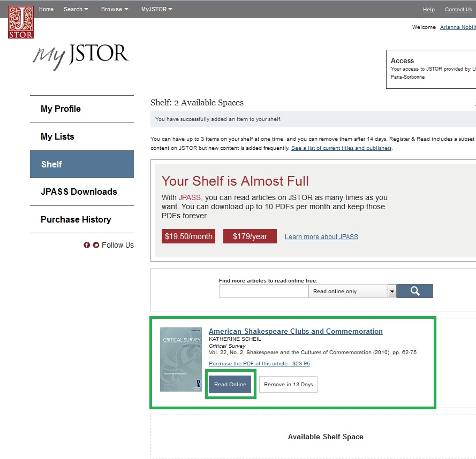This screenshot has width=476, height=459.
Task: Open the Read online only dropdown
Action: 352,291
